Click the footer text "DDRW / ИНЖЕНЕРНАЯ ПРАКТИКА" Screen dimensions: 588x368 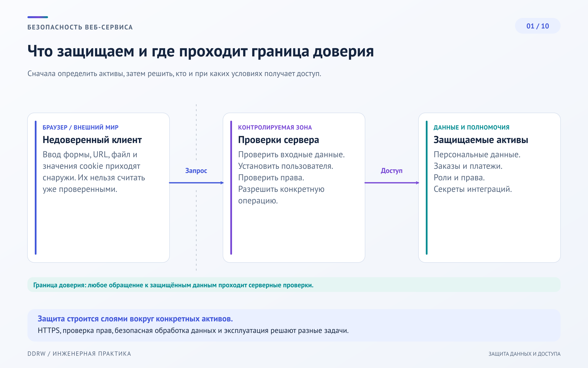(79, 354)
